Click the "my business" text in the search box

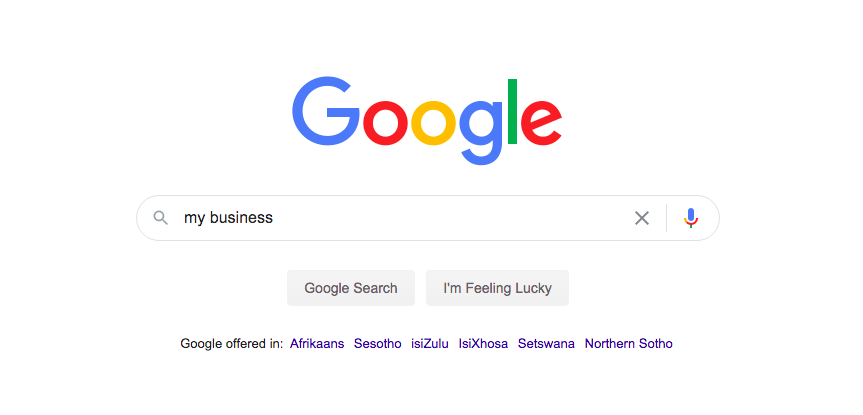(228, 218)
